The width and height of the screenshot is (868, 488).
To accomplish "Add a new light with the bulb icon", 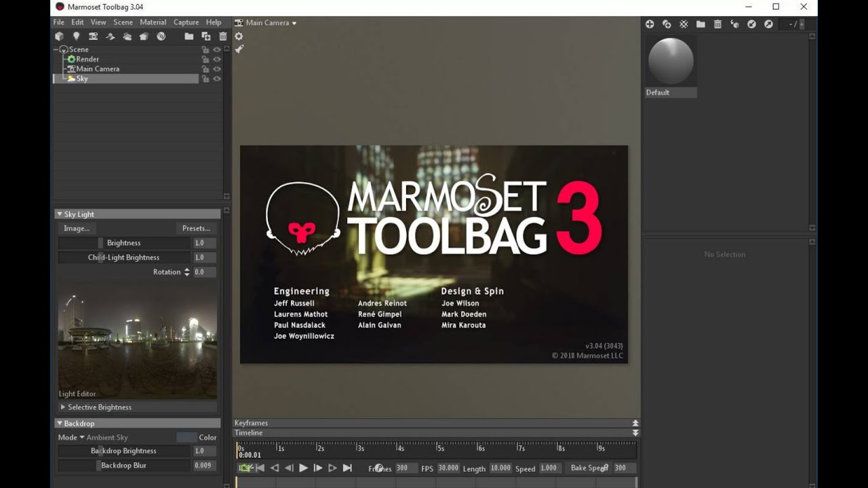I will pyautogui.click(x=76, y=37).
